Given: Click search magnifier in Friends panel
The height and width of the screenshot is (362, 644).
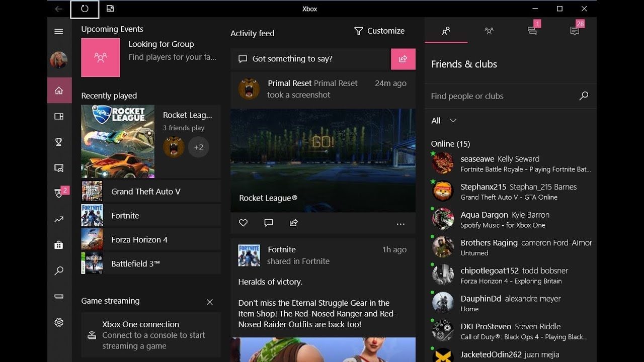Looking at the screenshot, I should pyautogui.click(x=584, y=96).
